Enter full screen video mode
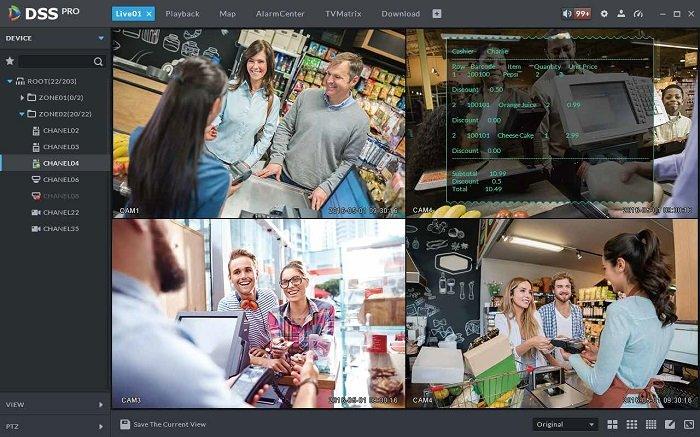The width and height of the screenshot is (700, 437). [688, 425]
